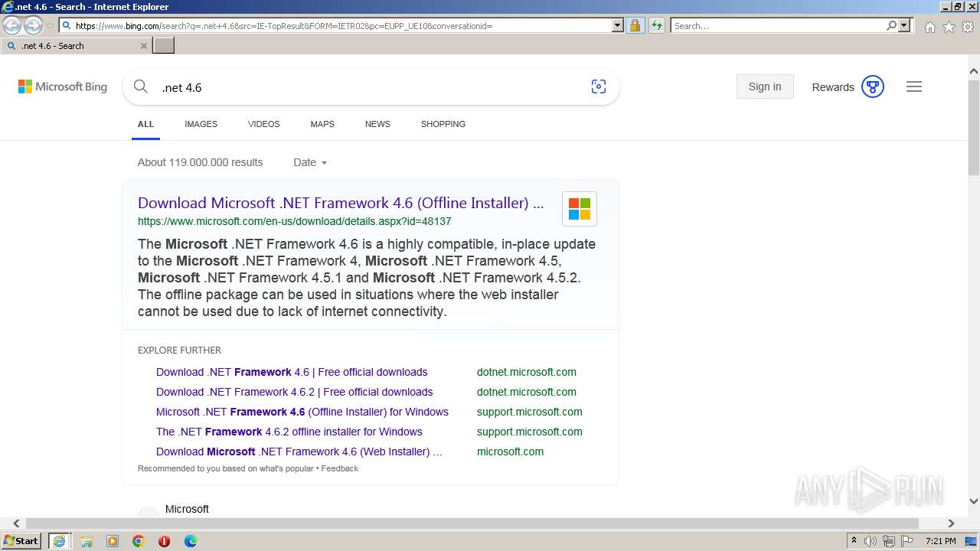The image size is (980, 551).
Task: Click the browser Back arrow button
Action: (x=12, y=26)
